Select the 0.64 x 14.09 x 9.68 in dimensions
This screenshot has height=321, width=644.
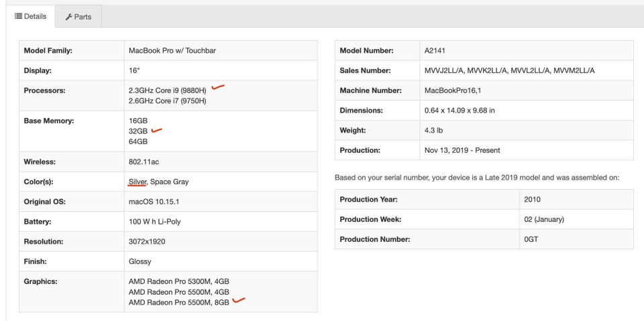[x=459, y=111]
